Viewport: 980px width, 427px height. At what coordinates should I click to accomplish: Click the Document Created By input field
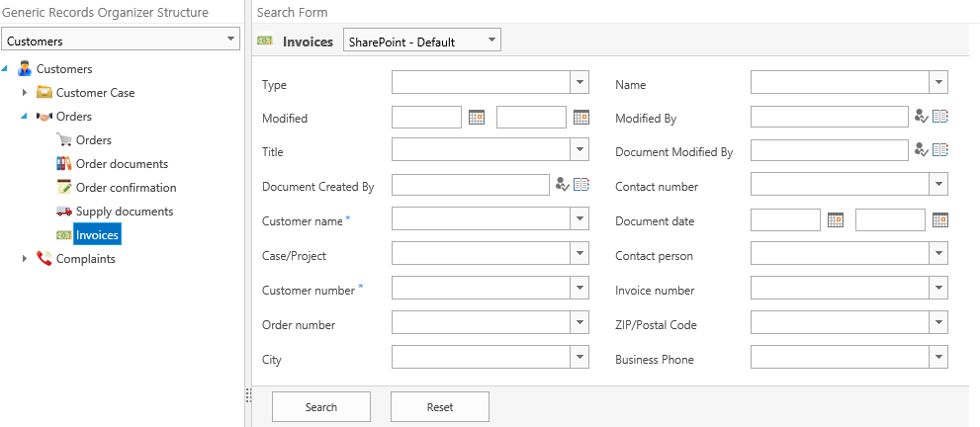tap(470, 185)
